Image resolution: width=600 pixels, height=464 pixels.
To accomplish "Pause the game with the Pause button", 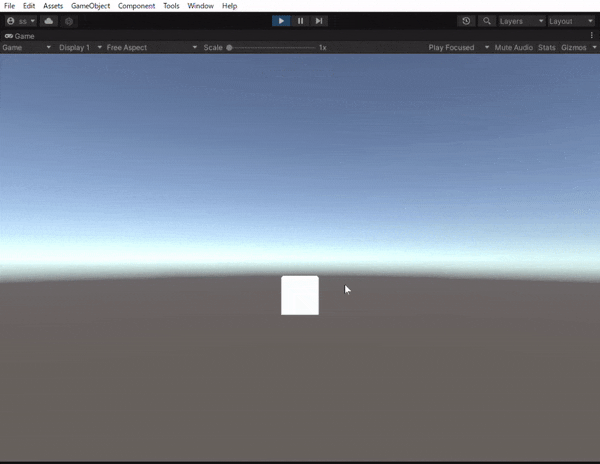I will (300, 21).
